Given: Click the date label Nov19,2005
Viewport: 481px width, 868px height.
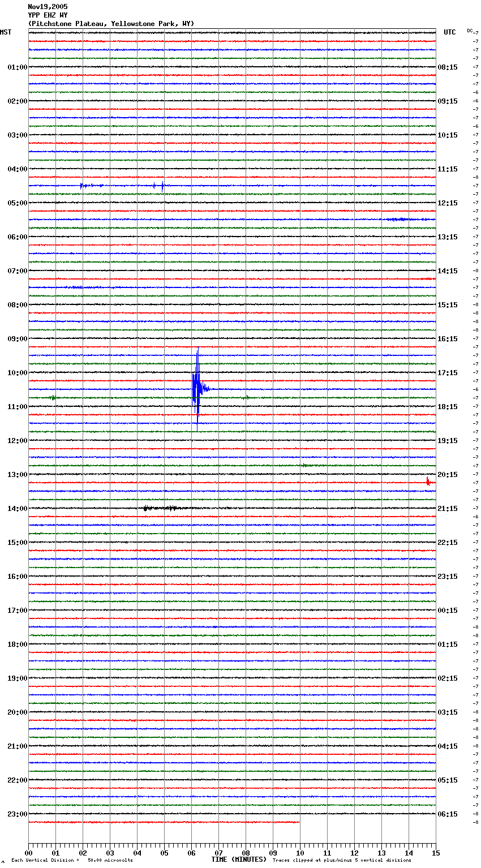Looking at the screenshot, I should tap(48, 7).
